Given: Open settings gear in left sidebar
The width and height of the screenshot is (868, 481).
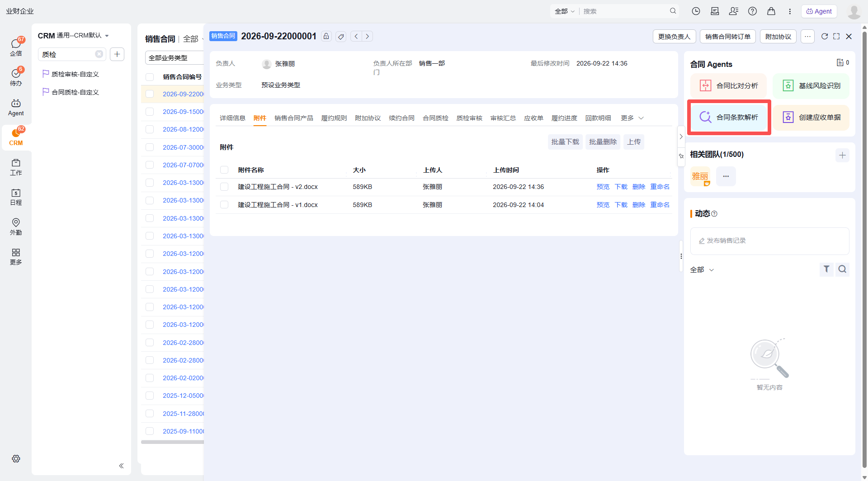Looking at the screenshot, I should tap(16, 458).
